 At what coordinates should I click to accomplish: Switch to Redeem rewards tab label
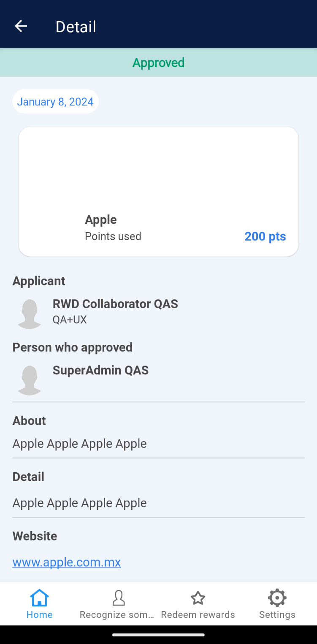tap(198, 614)
